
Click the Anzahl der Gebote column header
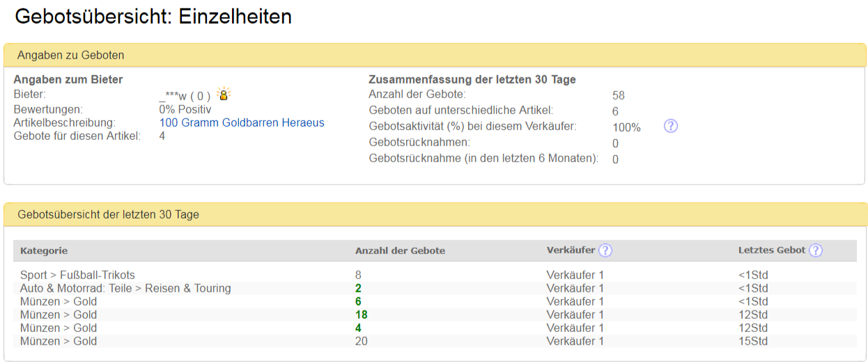click(400, 251)
